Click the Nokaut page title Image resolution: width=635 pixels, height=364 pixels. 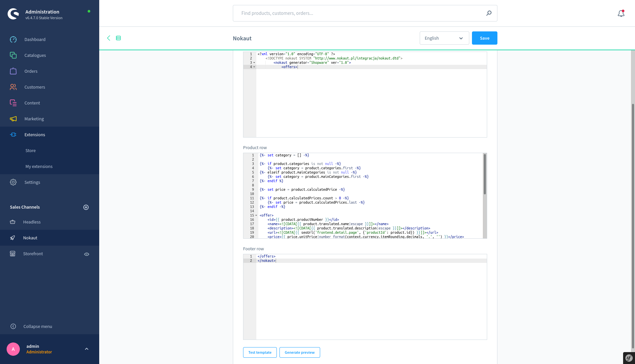pos(242,38)
